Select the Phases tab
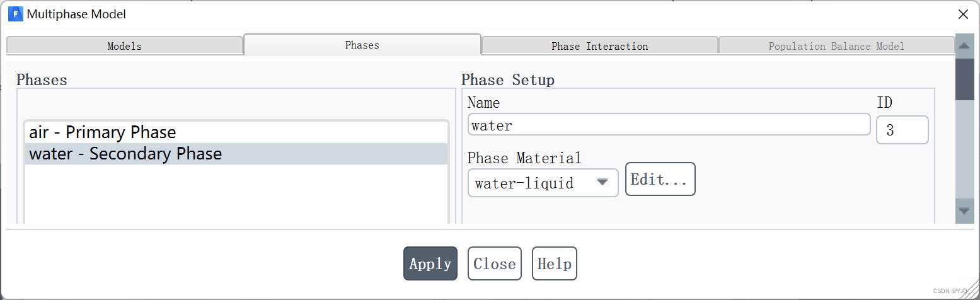980x300 pixels. (x=362, y=45)
